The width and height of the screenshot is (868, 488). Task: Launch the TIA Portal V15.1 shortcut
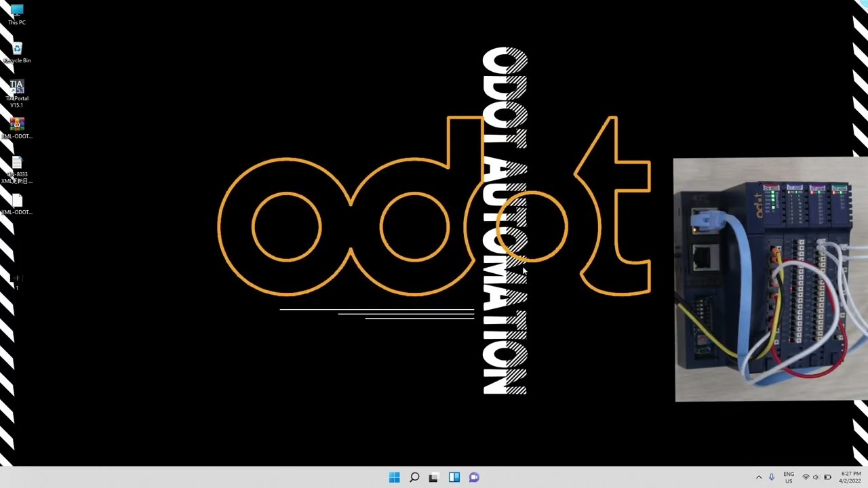click(17, 94)
